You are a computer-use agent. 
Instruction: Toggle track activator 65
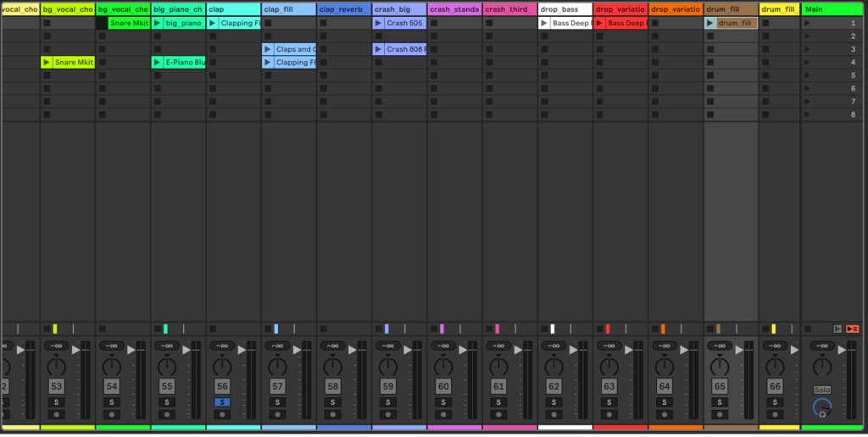tap(720, 386)
